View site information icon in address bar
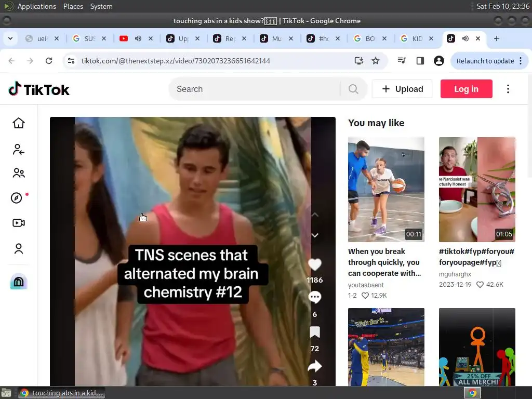532x399 pixels. tap(71, 61)
